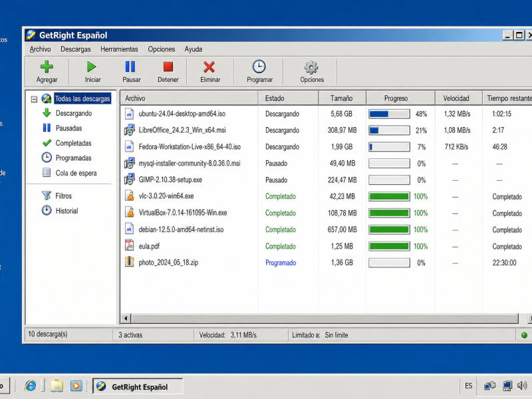Click the Completadas green checkmark icon
The height and width of the screenshot is (399, 532).
pyautogui.click(x=47, y=143)
